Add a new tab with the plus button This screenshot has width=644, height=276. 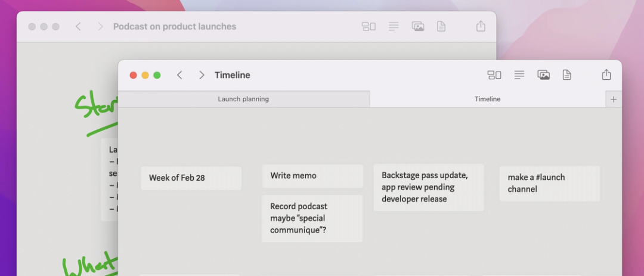coord(614,100)
